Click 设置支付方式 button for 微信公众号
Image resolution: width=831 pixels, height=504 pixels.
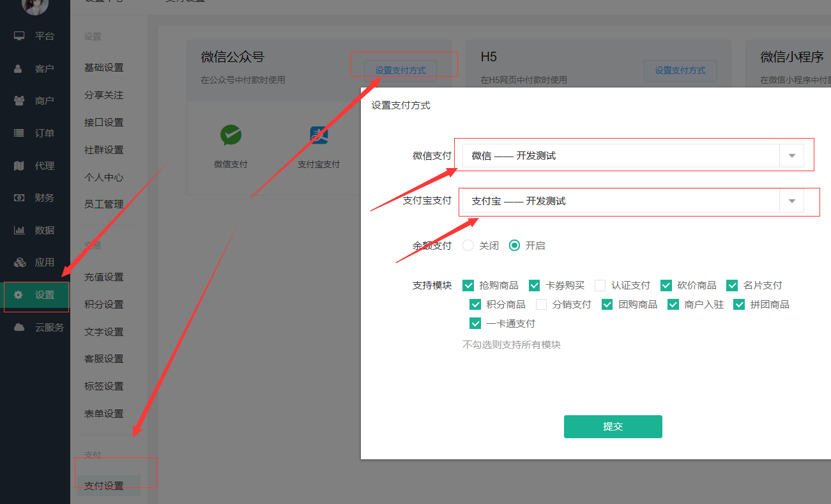400,70
